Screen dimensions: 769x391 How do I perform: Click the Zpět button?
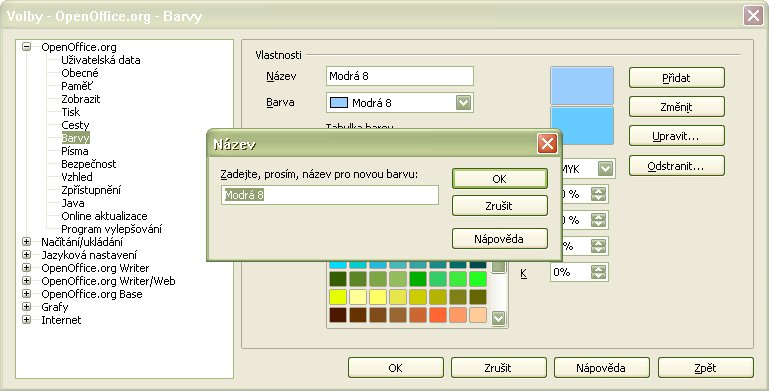point(705,368)
